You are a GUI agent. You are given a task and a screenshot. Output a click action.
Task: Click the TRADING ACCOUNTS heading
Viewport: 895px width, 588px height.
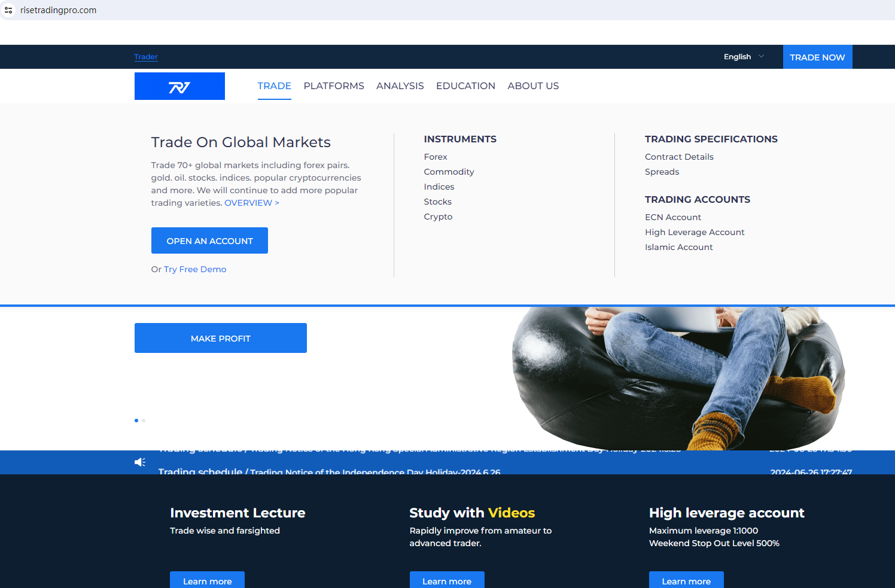(698, 199)
